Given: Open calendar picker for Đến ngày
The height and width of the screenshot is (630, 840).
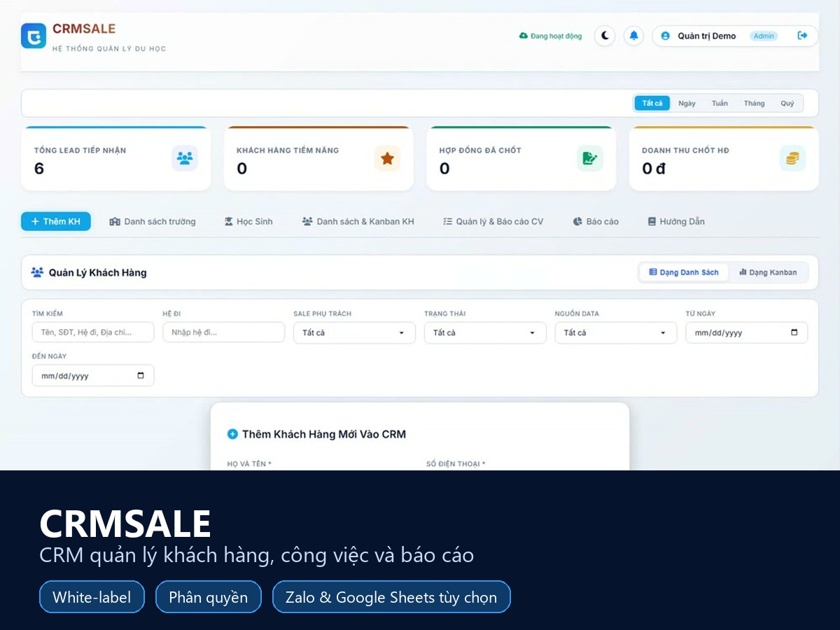Looking at the screenshot, I should [x=141, y=375].
